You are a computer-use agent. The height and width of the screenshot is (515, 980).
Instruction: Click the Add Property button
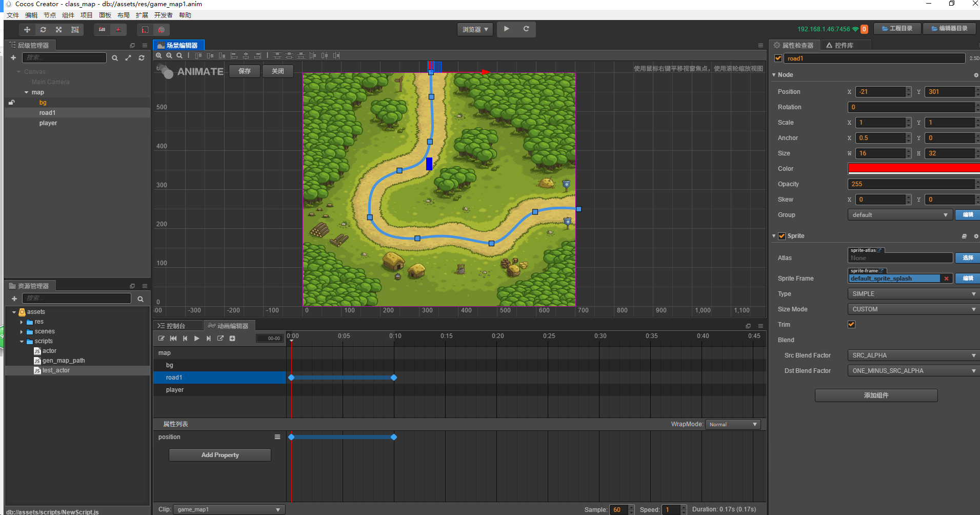[220, 455]
